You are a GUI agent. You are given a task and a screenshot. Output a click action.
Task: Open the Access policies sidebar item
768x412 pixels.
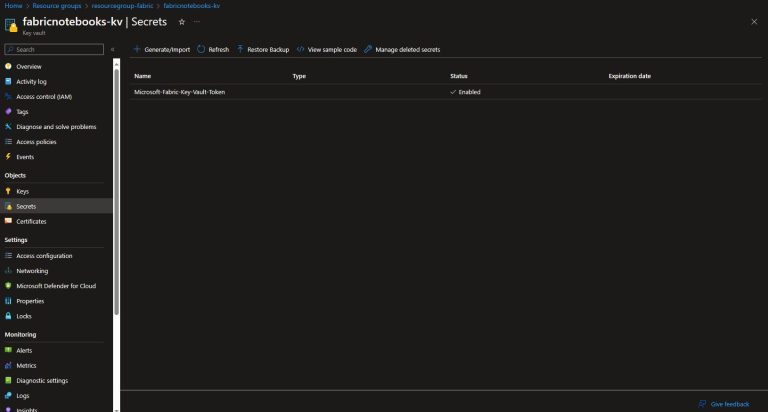(36, 142)
